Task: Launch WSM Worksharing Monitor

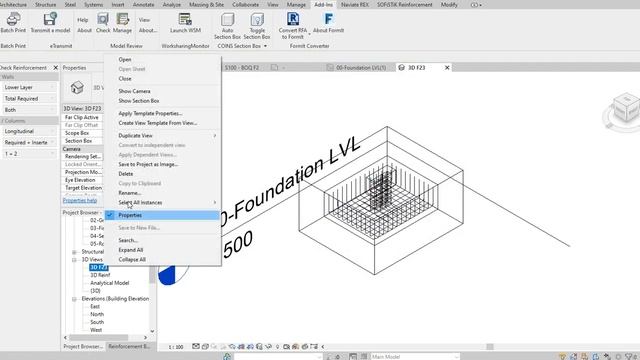Action: point(185,23)
